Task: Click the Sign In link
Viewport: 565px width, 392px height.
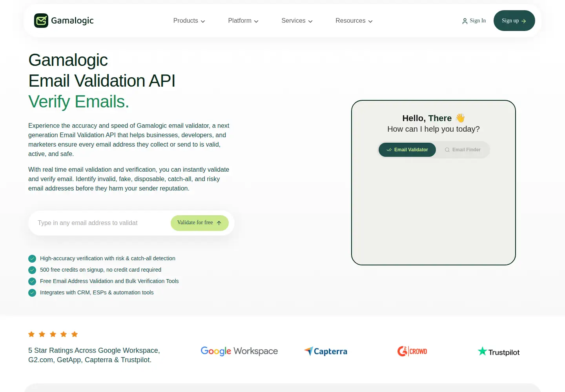Action: tap(474, 21)
